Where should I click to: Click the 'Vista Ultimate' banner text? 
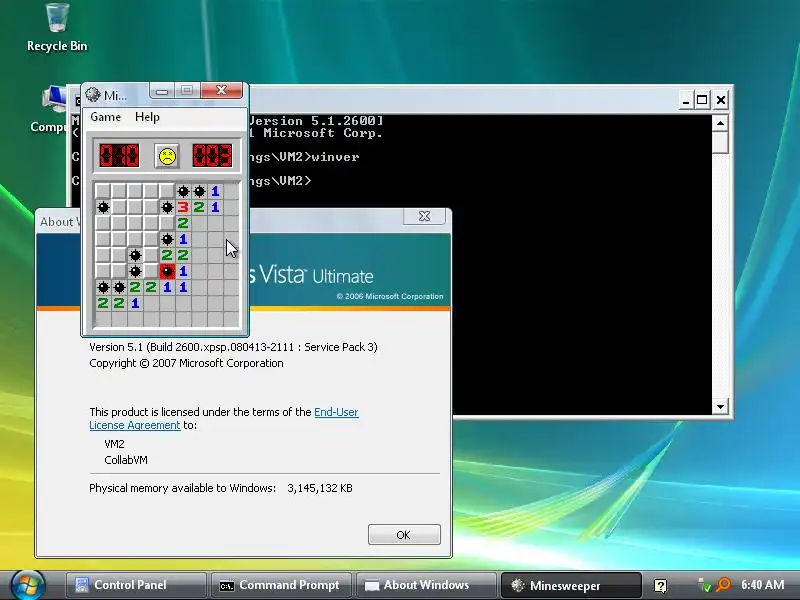point(316,274)
